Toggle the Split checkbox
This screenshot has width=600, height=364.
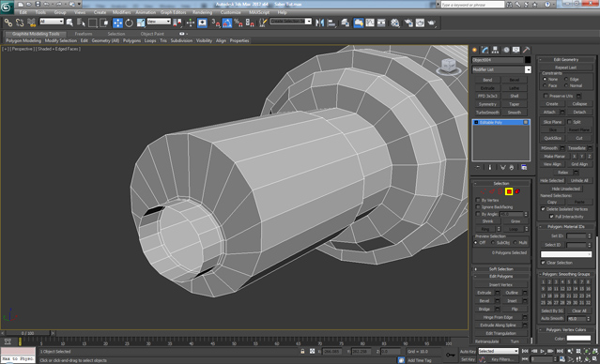pos(569,122)
